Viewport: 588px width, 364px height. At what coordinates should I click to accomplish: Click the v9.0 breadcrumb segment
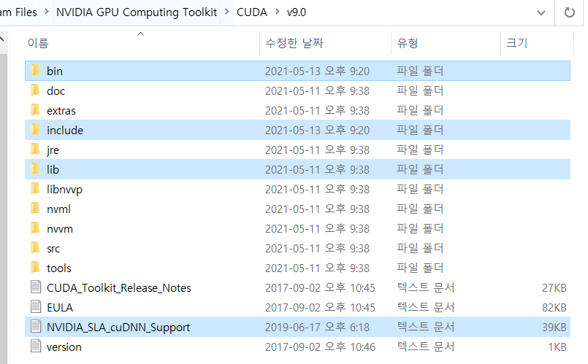click(x=297, y=12)
